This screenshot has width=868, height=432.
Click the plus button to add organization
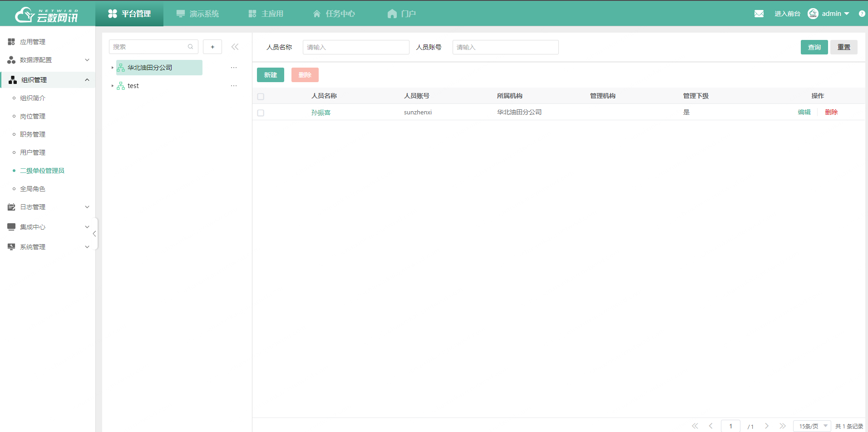pyautogui.click(x=212, y=47)
